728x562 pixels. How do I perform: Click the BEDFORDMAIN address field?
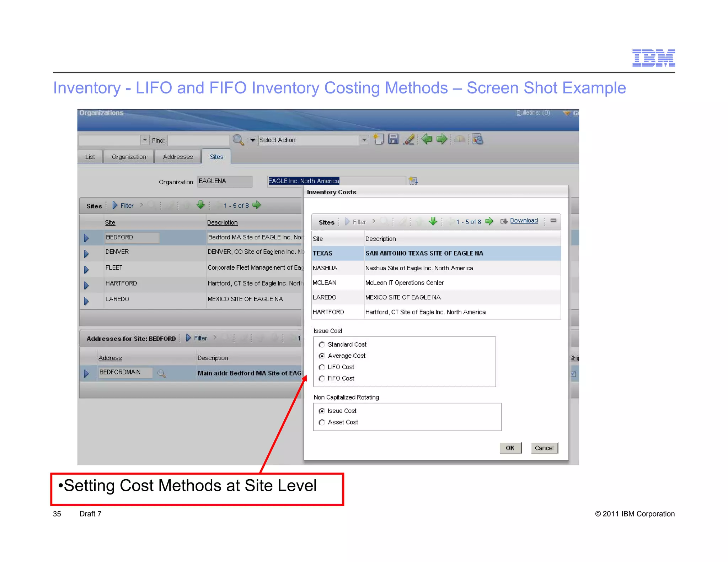click(126, 372)
